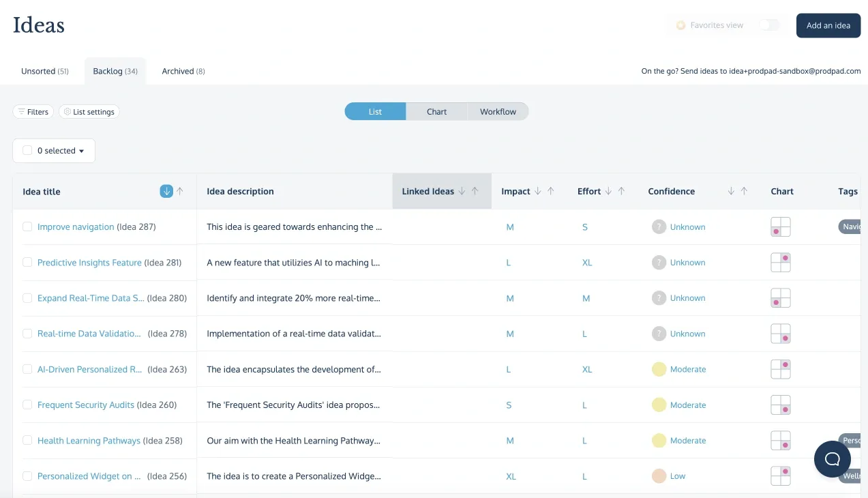The height and width of the screenshot is (498, 868).
Task: Enable the Favorites view switch
Action: pos(770,24)
